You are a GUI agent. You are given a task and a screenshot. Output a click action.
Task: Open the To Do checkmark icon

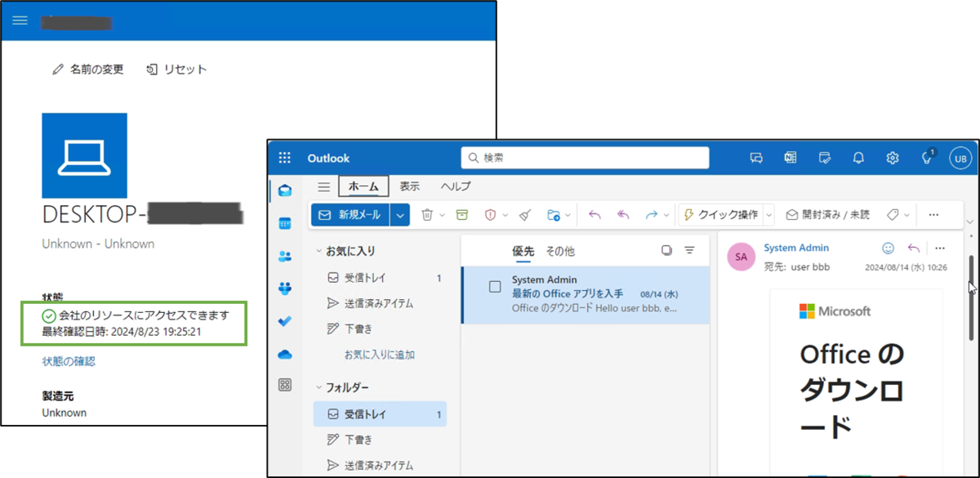tap(285, 321)
